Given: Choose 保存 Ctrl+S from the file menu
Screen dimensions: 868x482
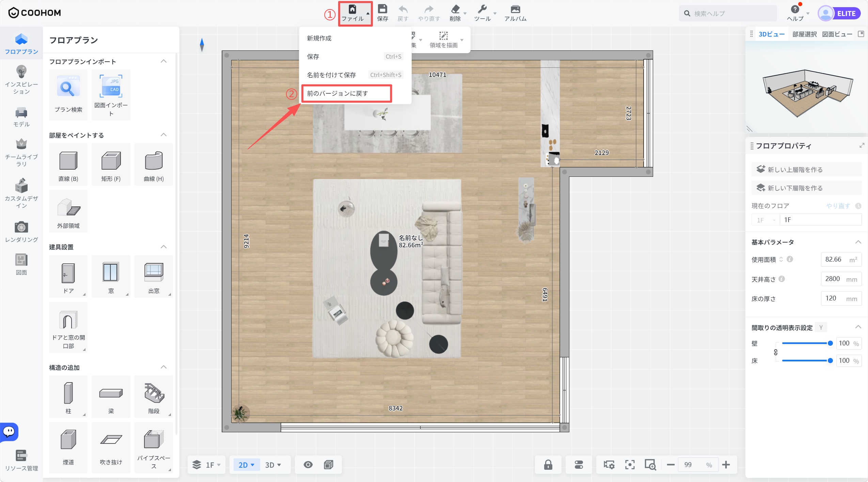Looking at the screenshot, I should [x=355, y=57].
